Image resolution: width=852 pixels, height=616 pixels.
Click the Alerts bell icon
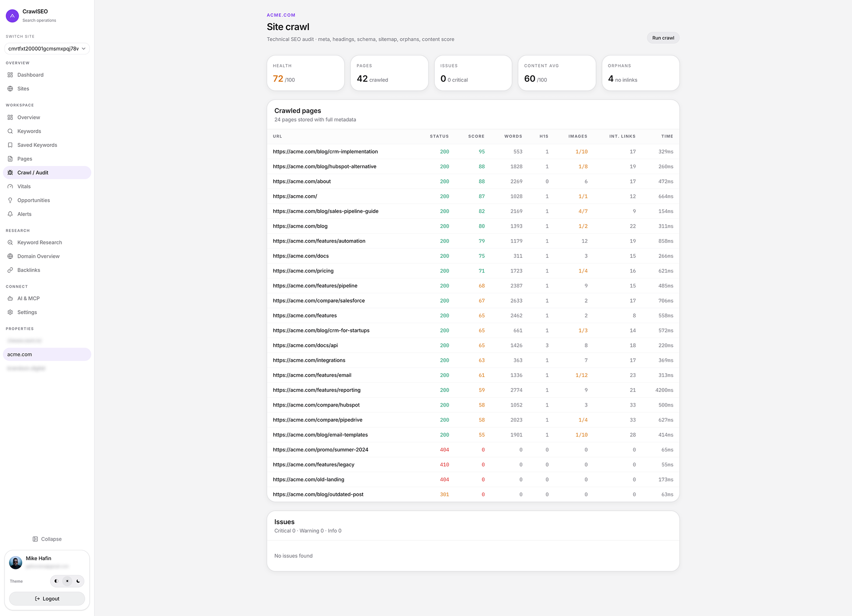[x=10, y=214]
